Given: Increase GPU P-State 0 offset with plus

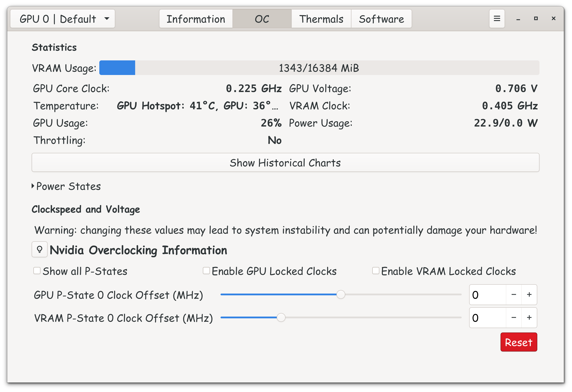Looking at the screenshot, I should pos(529,294).
